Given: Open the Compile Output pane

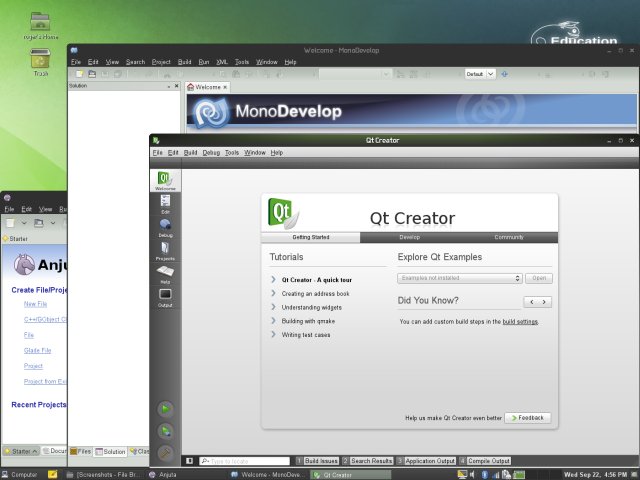Looking at the screenshot, I should coord(484,461).
